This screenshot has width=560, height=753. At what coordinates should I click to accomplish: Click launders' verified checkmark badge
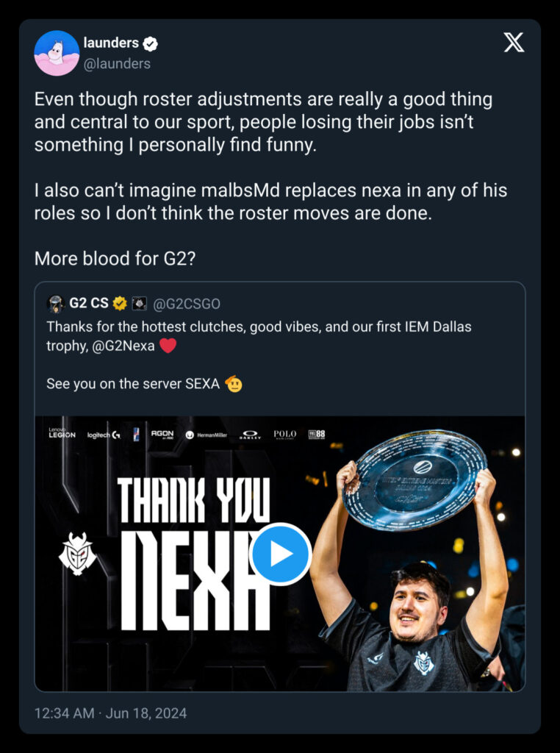click(x=150, y=44)
